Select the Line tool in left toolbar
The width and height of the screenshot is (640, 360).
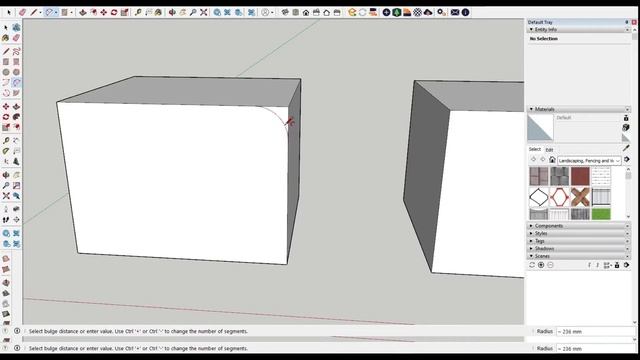click(6, 51)
